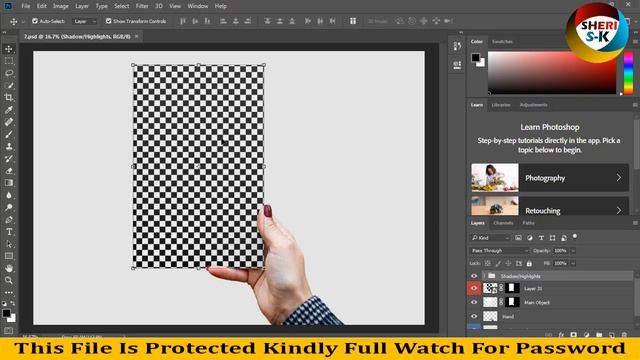Open the File menu
This screenshot has width=640, height=360.
(x=26, y=6)
